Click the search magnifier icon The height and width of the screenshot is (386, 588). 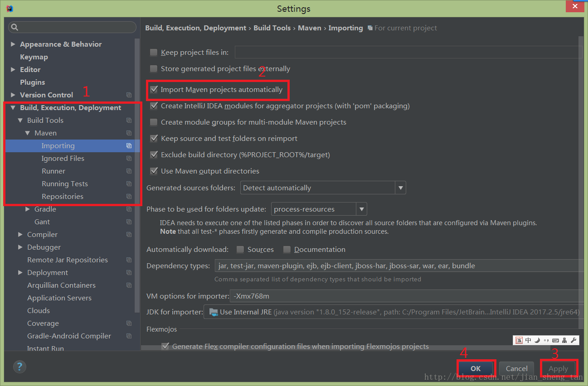coord(15,28)
